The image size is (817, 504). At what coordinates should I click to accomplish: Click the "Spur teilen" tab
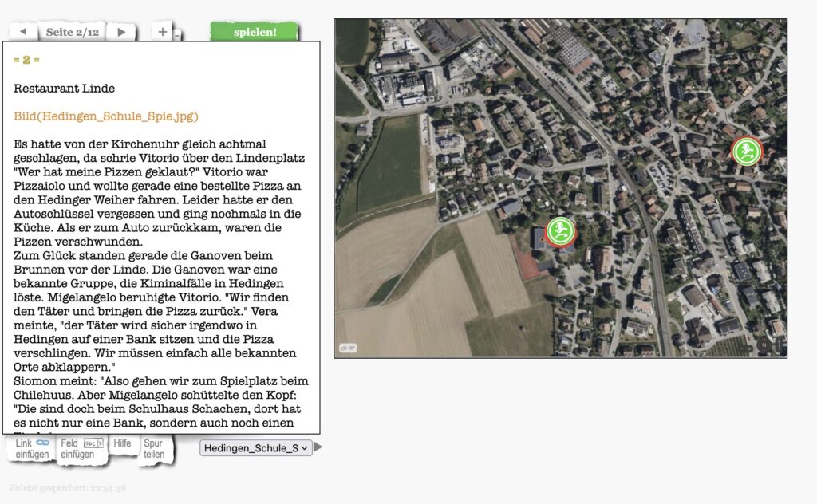point(153,448)
